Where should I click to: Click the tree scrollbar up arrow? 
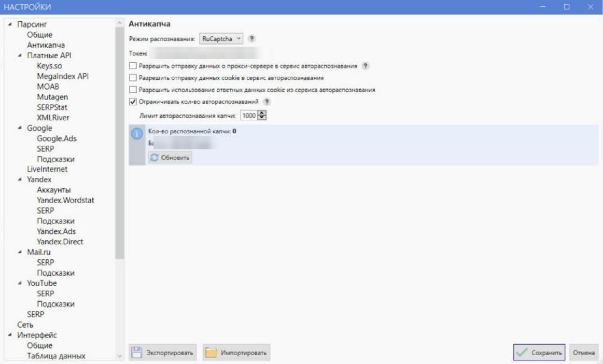click(x=120, y=23)
